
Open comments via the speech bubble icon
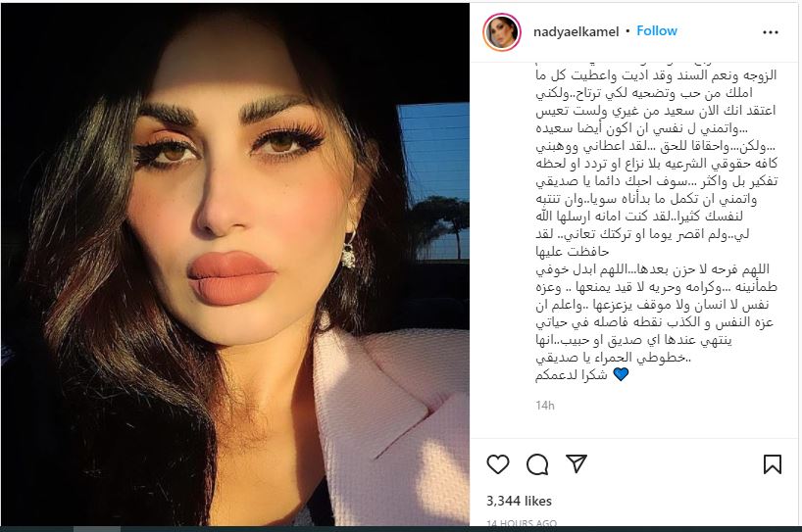click(537, 464)
